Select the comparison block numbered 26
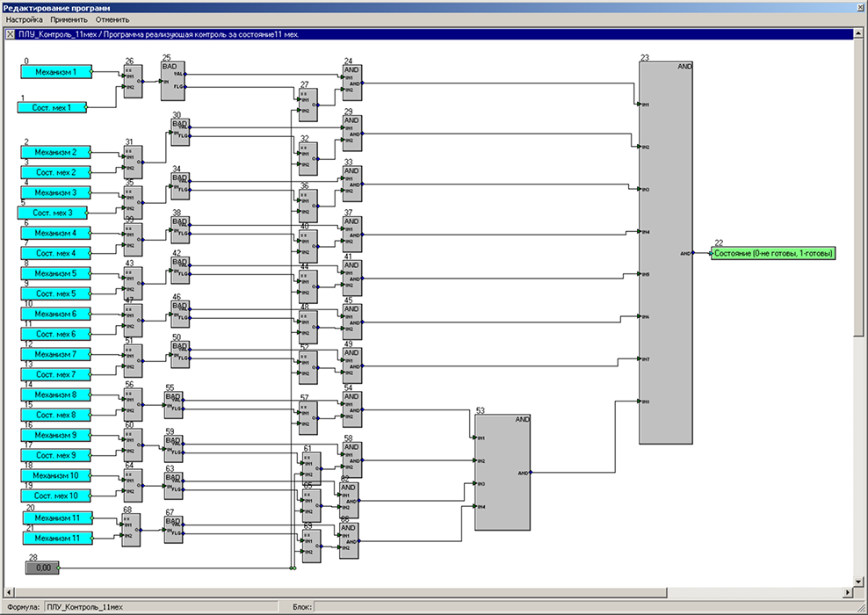 point(133,82)
